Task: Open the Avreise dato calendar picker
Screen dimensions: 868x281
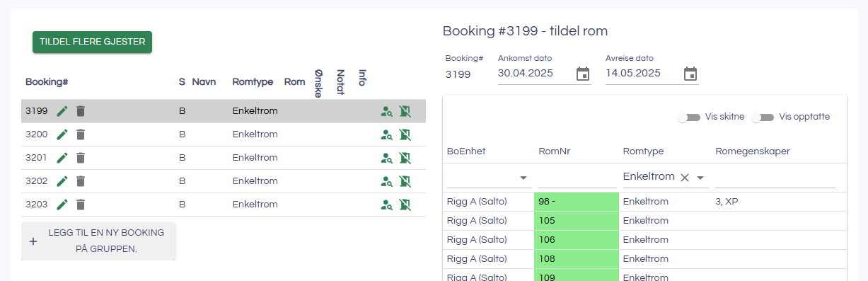Action: (x=690, y=74)
